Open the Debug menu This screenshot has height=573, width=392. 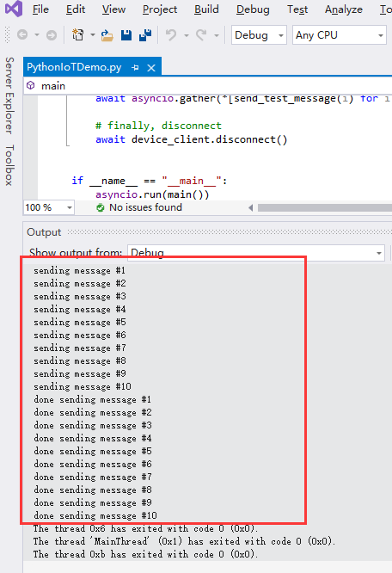tap(253, 9)
